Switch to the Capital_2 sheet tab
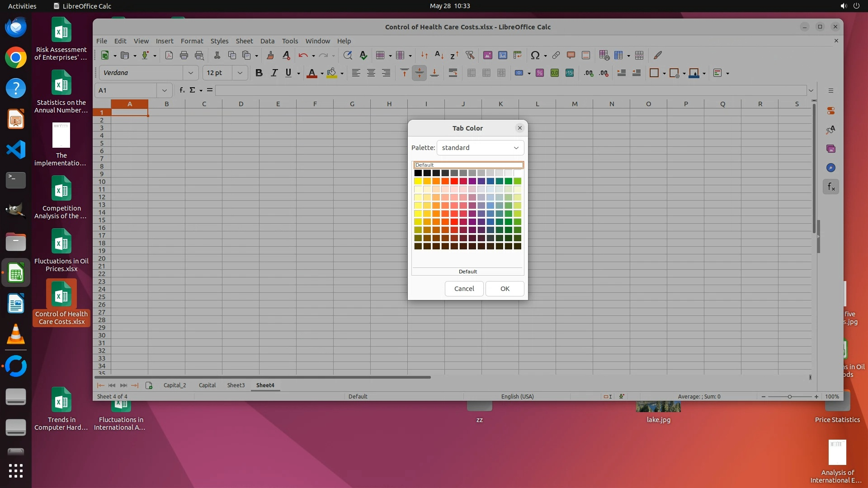Screen dimensions: 868x488 175,385
